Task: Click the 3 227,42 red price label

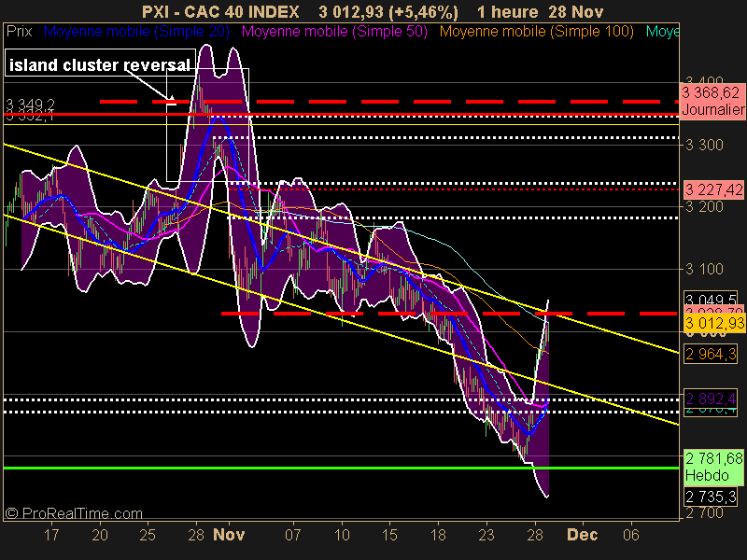Action: pyautogui.click(x=713, y=190)
